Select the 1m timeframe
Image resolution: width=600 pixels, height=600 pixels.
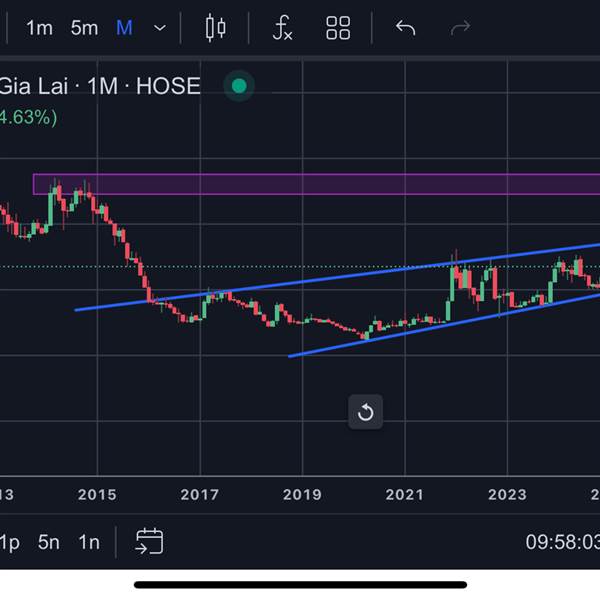pyautogui.click(x=39, y=28)
